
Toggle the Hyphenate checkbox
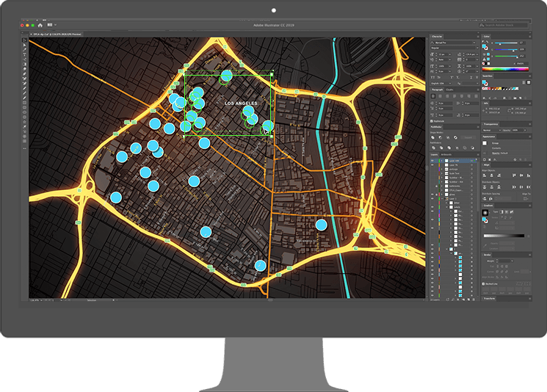(x=432, y=121)
